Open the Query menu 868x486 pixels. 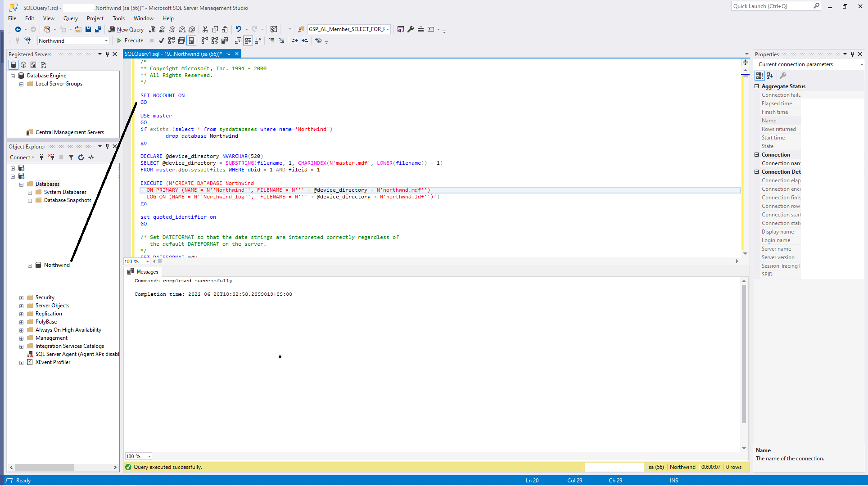[70, 18]
